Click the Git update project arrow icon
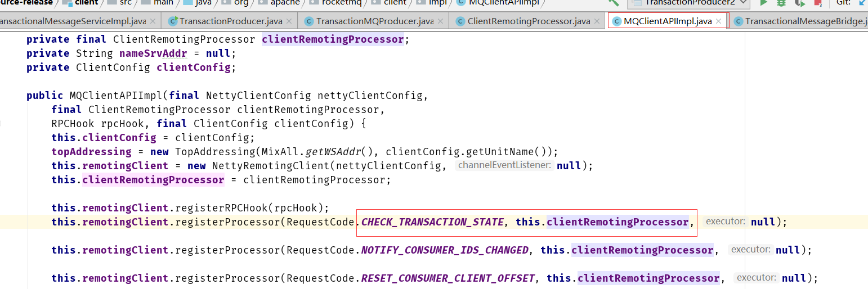Image resolution: width=868 pixels, height=289 pixels. (x=862, y=3)
